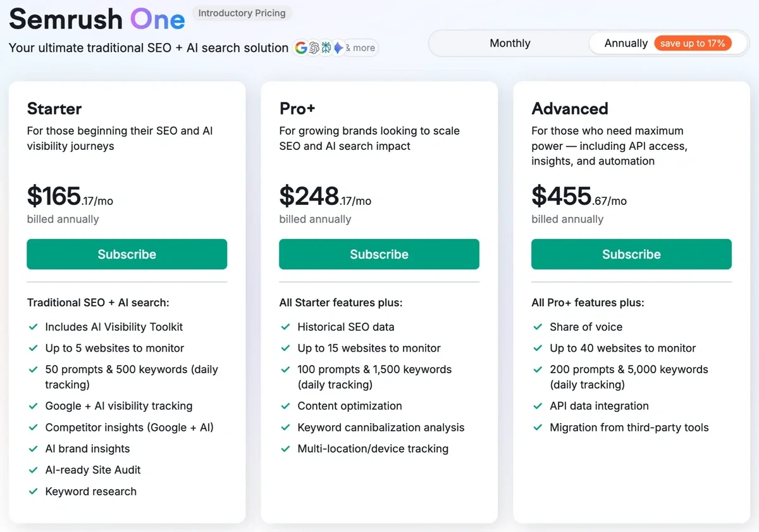Screen dimensions: 759x532
Task: Subscribe to the Starter plan
Action: (126, 254)
